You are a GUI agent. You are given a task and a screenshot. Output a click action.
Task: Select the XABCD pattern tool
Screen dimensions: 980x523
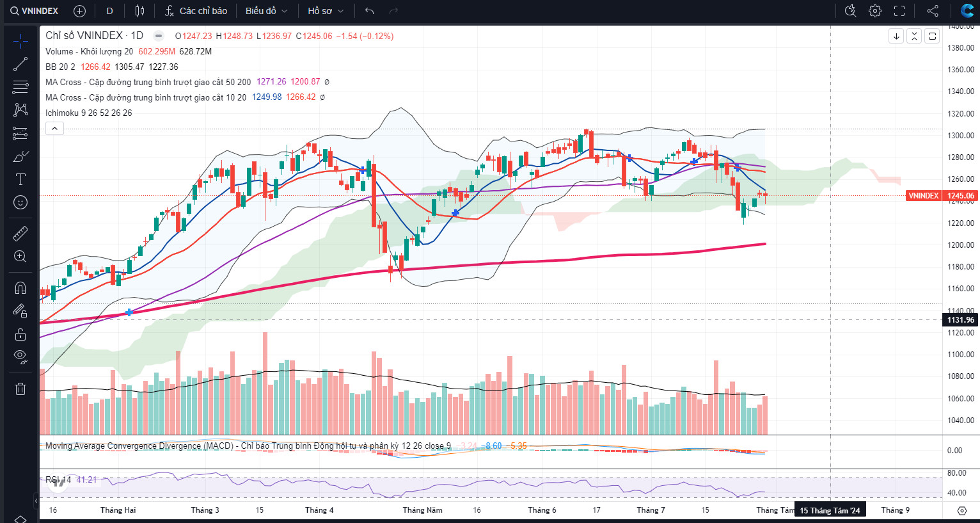(20, 110)
